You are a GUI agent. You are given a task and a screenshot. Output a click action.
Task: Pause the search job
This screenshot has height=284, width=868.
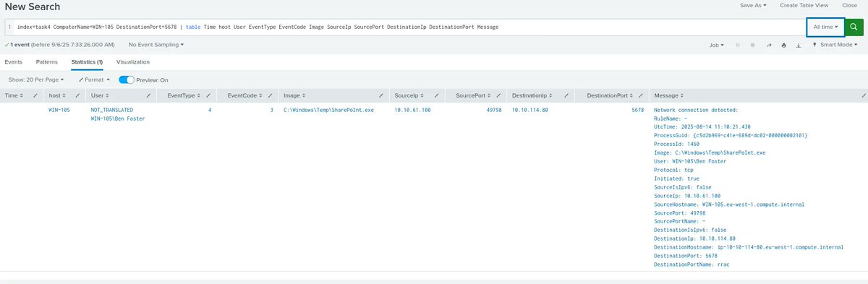738,45
